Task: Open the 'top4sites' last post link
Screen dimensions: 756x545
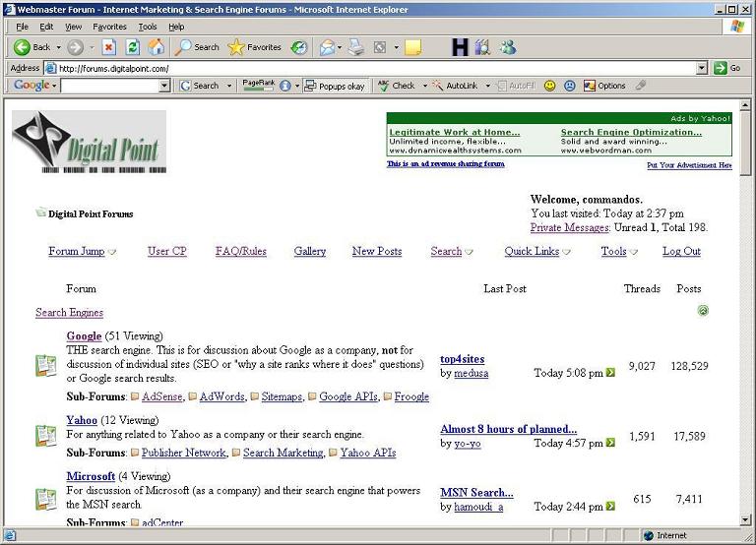Action: (x=462, y=359)
